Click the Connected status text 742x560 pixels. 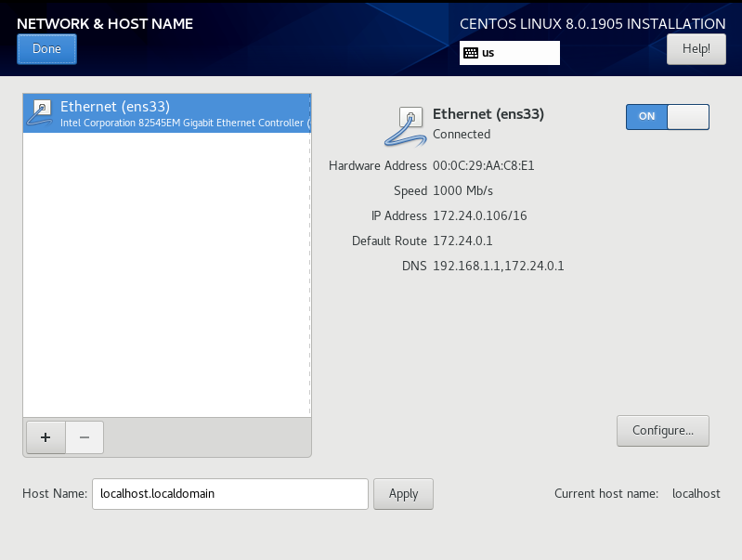point(462,134)
